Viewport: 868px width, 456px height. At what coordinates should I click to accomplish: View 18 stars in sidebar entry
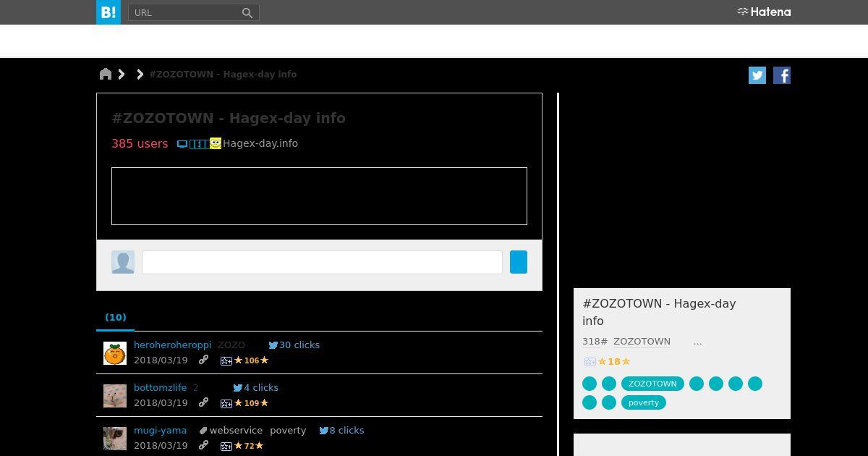tap(614, 362)
